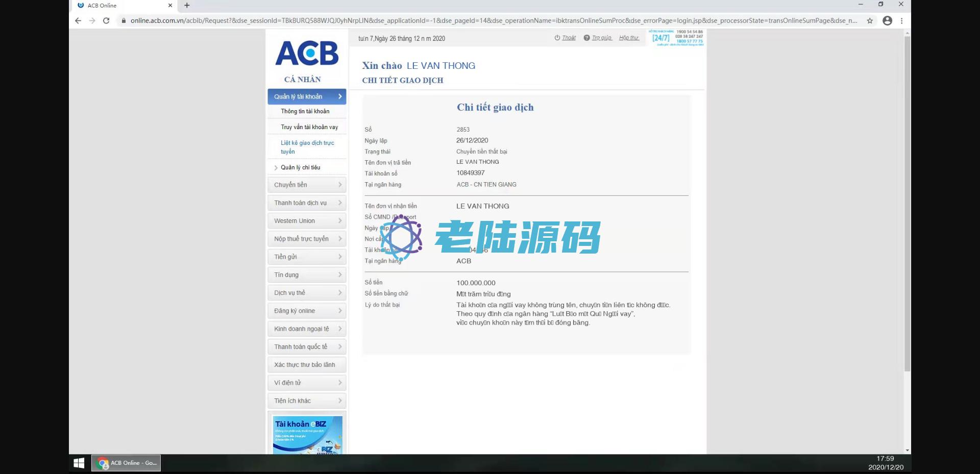Click the browser back arrow
Viewport: 980px width, 474px height.
point(78,21)
